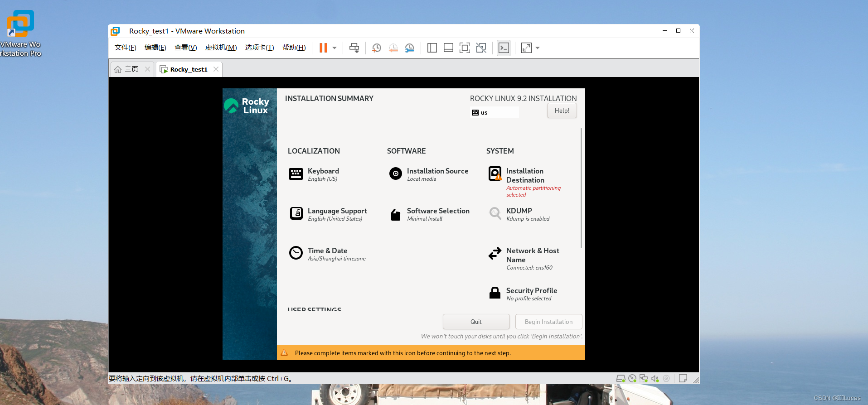Image resolution: width=868 pixels, height=405 pixels.
Task: Send Ctrl+Alt+Del to virtual machine icon
Action: (354, 48)
